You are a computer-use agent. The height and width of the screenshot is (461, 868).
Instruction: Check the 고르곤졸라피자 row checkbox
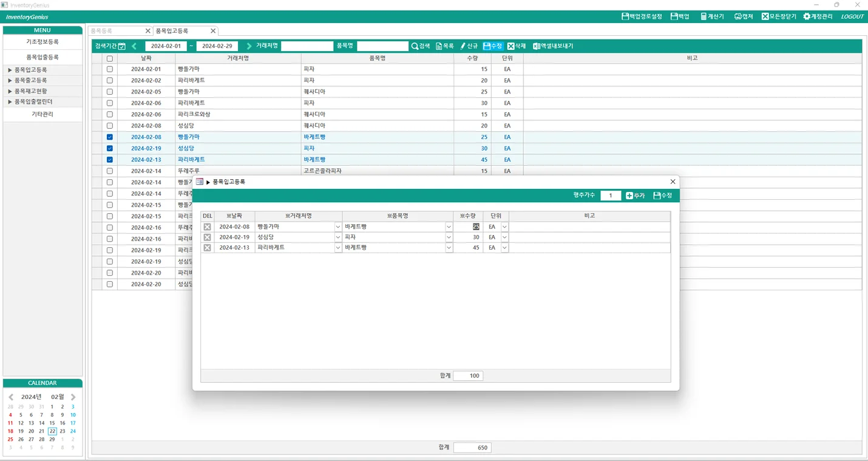tap(110, 171)
